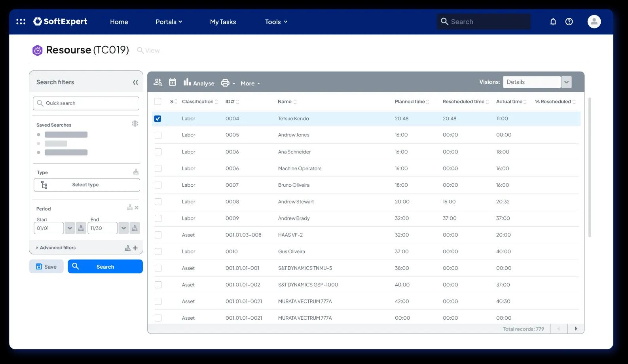The width and height of the screenshot is (628, 364).
Task: Sort by Classification column
Action: [200, 102]
